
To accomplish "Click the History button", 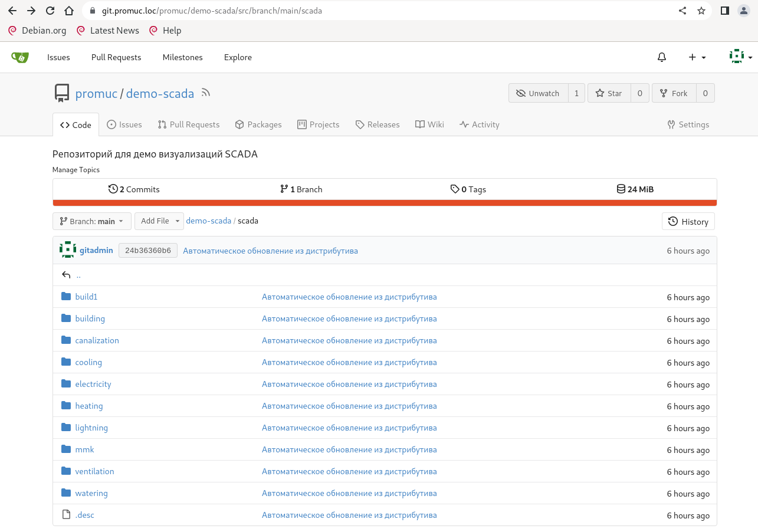I will [688, 222].
